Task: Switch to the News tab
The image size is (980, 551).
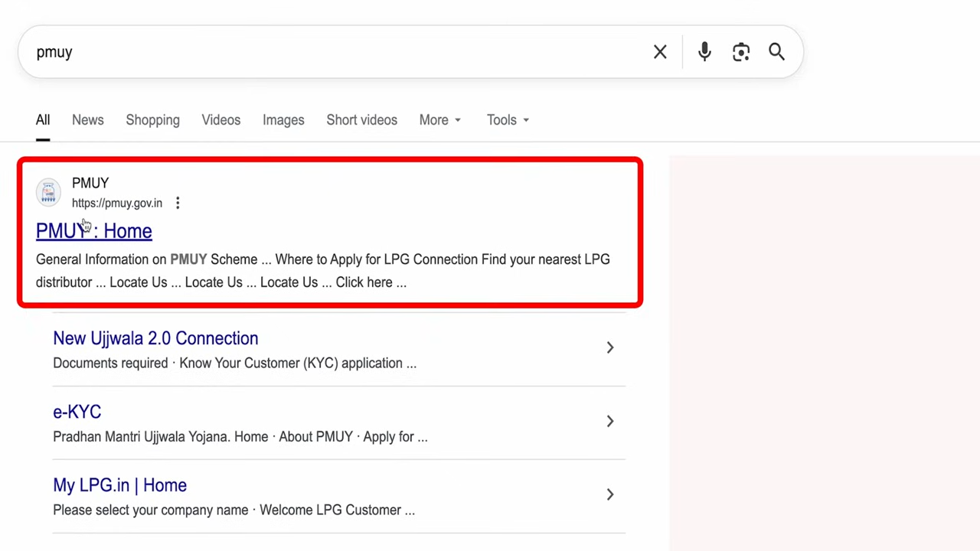Action: click(87, 120)
